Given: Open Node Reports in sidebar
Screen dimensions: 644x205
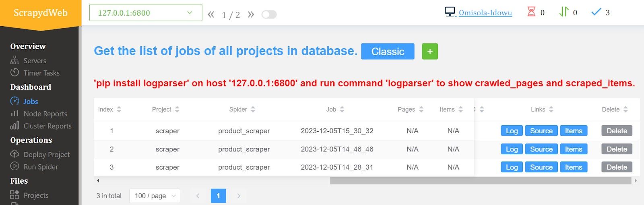Looking at the screenshot, I should click(x=45, y=114).
